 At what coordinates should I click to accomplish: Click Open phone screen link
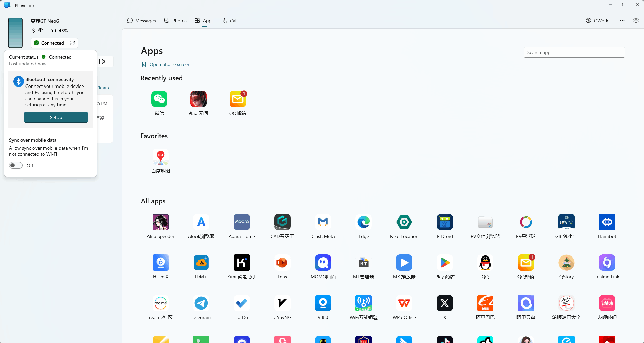click(166, 64)
